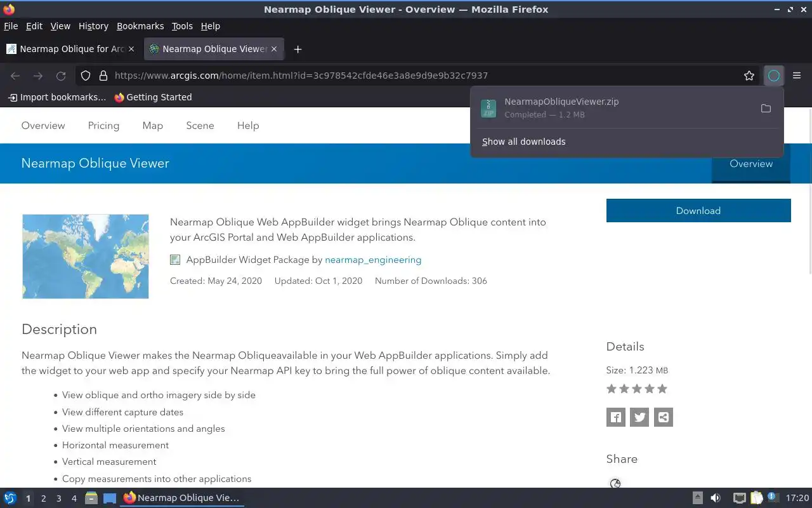
Task: Open Map in the site navigation
Action: pos(153,126)
